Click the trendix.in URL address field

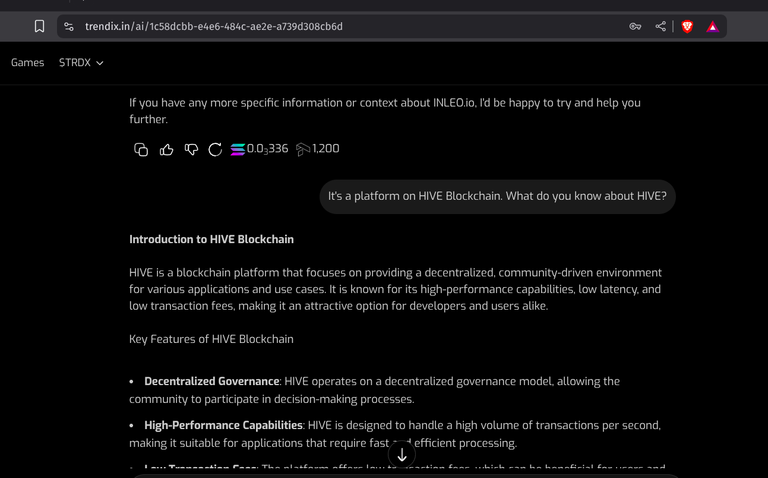point(214,26)
